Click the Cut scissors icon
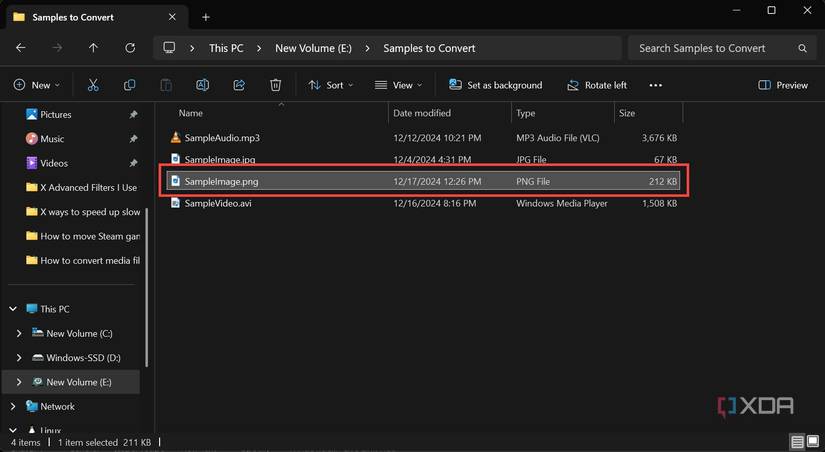This screenshot has width=825, height=452. 93,85
